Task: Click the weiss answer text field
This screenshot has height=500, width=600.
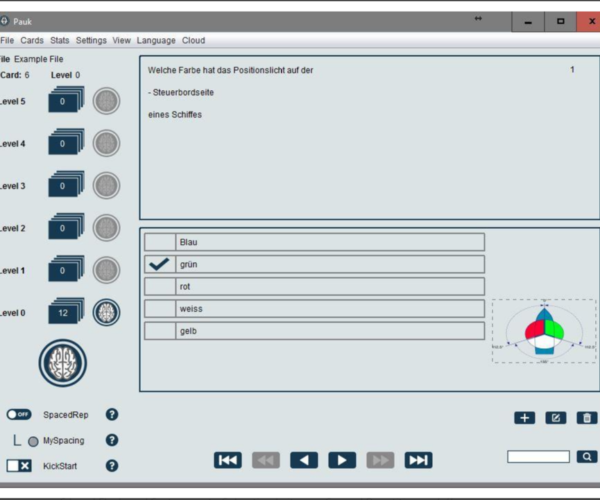Action: [330, 309]
